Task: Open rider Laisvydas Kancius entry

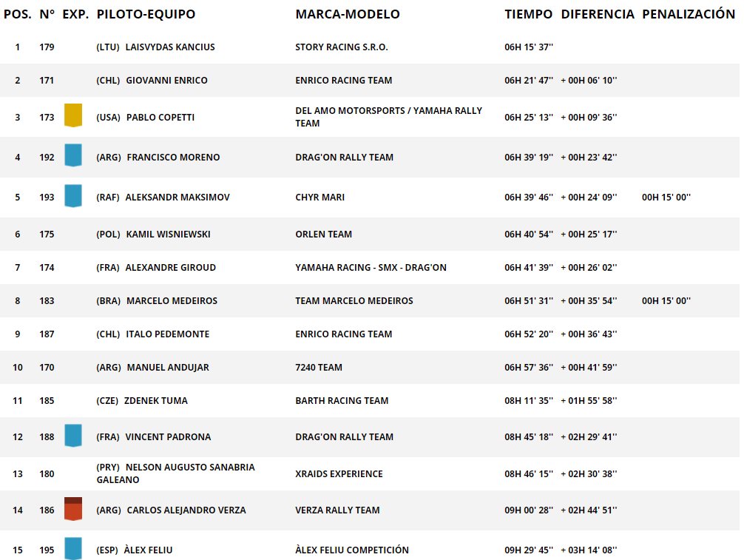Action: click(x=170, y=47)
